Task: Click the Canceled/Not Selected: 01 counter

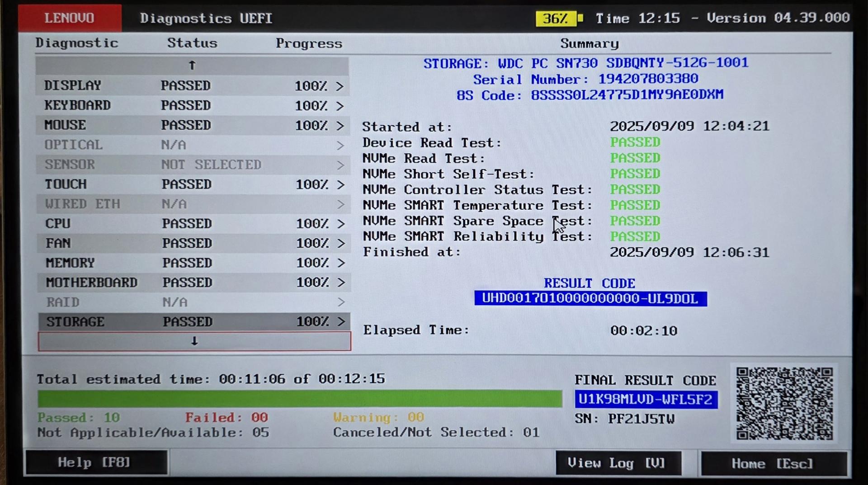Action: point(436,433)
